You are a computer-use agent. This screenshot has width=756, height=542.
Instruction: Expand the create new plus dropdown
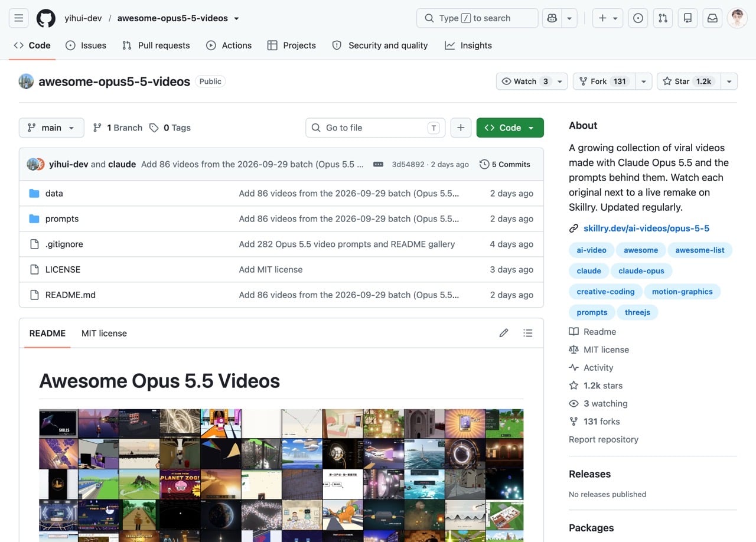(608, 18)
